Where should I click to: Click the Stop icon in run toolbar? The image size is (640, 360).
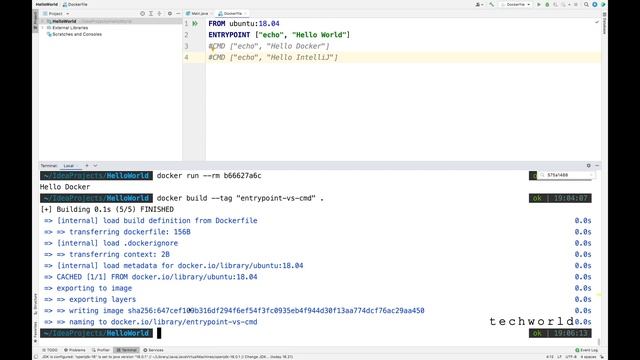point(576,4)
